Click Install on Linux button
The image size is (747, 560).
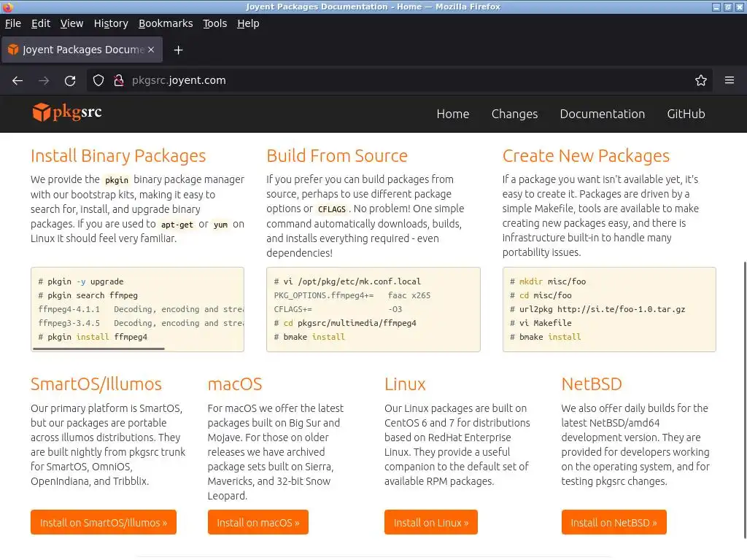(x=430, y=522)
